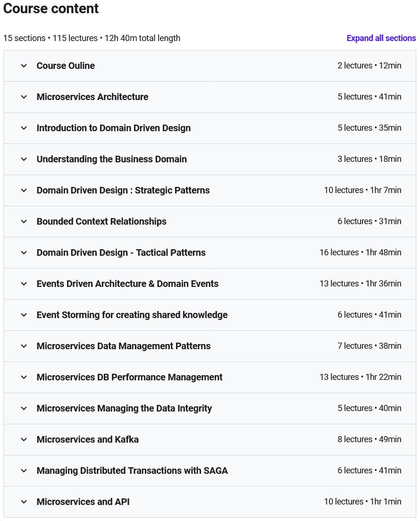This screenshot has height=521, width=420.
Task: Open the Microservices Architecture chevron
Action: [x=24, y=97]
